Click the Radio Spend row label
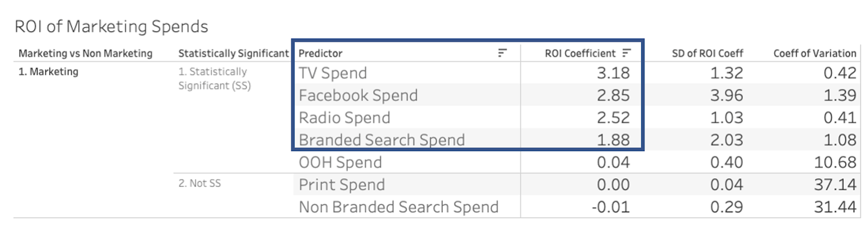Screen dimensions: 868x227 (x=344, y=118)
